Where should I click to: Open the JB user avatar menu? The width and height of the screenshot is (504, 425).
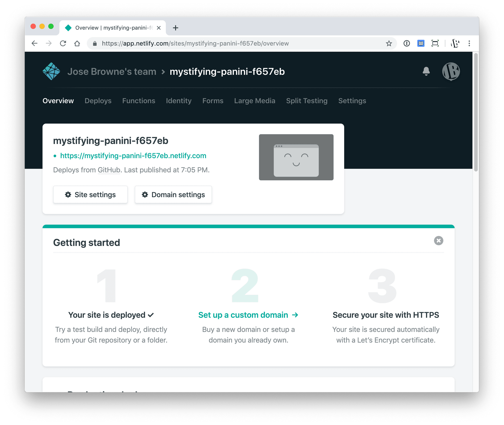point(451,72)
